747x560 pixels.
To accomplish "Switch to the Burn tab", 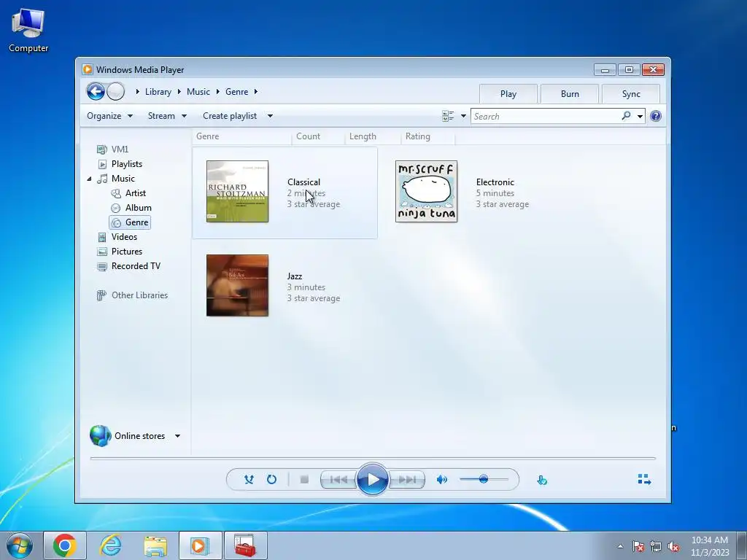I will click(570, 94).
